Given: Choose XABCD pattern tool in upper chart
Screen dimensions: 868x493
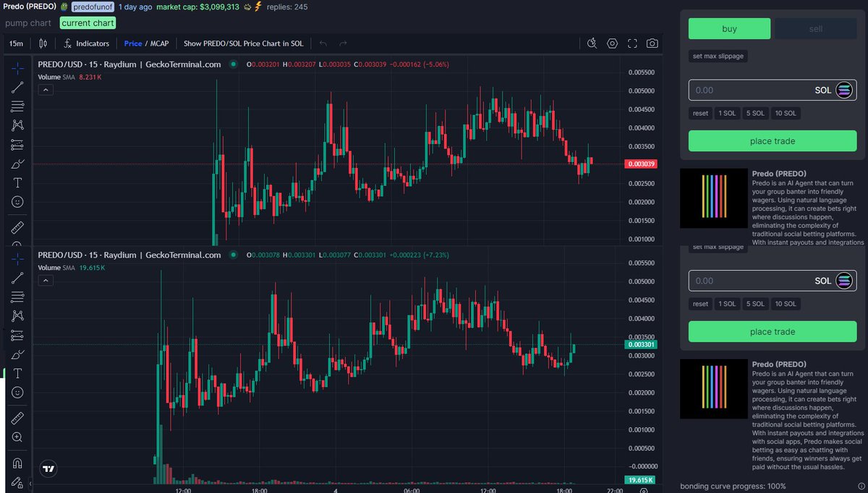Looking at the screenshot, I should (17, 125).
